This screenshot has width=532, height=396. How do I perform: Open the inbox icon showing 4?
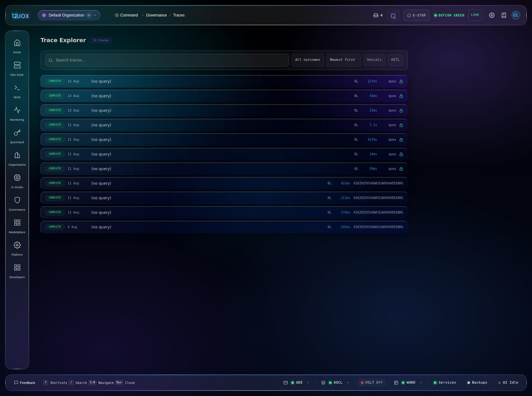[378, 15]
